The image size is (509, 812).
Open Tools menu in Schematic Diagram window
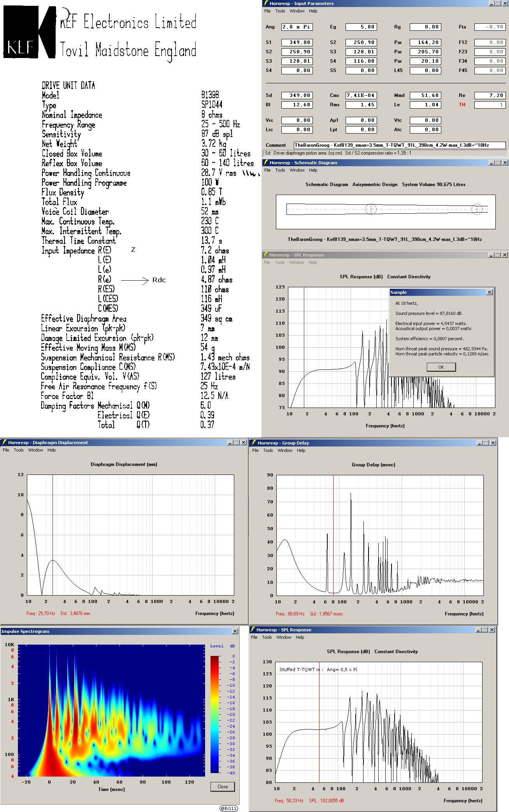[x=280, y=170]
